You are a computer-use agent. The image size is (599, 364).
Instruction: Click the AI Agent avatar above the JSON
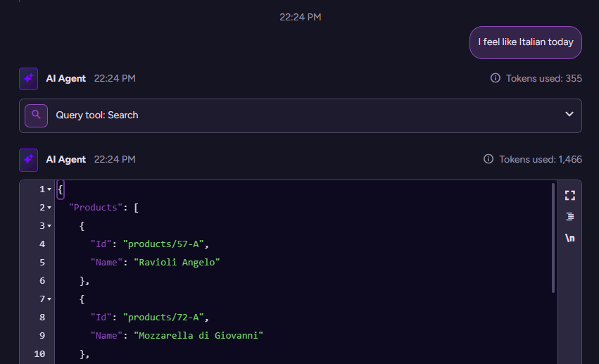[28, 160]
